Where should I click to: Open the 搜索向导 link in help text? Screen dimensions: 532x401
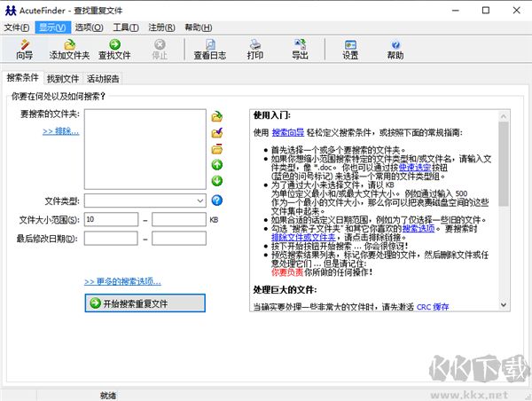click(x=287, y=132)
